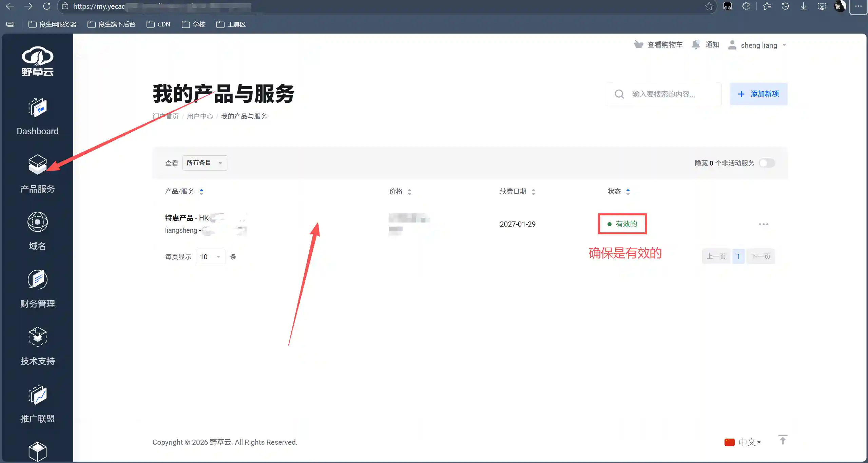
Task: Toggle hide inactive services switch
Action: coord(767,163)
